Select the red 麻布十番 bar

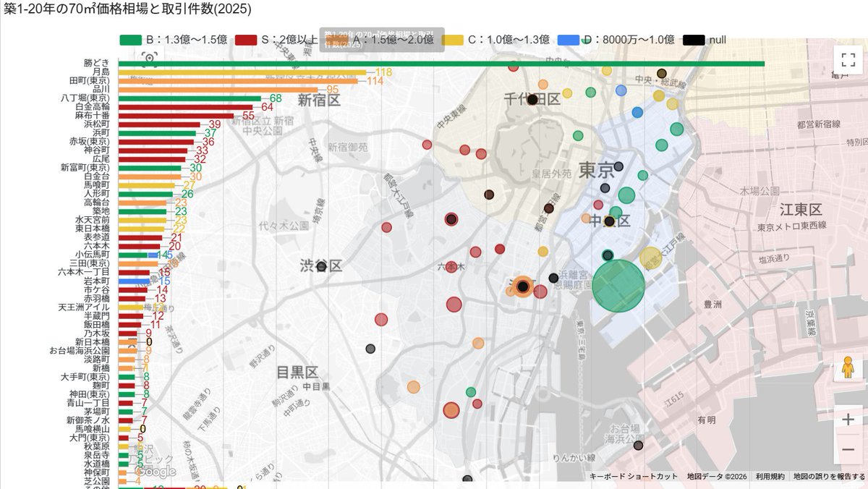click(176, 116)
